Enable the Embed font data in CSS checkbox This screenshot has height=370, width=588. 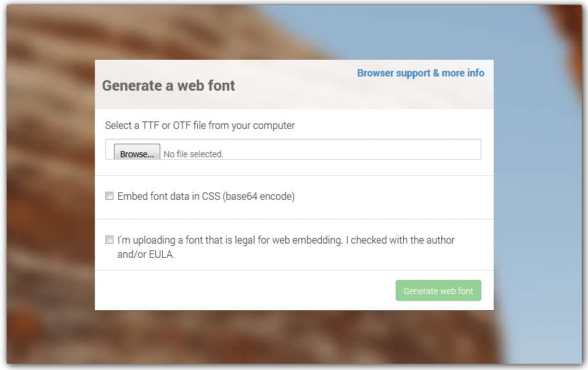coord(109,195)
